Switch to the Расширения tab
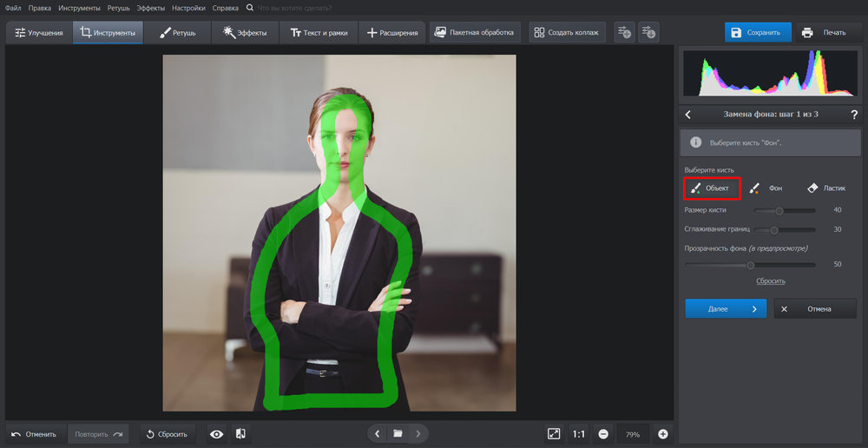Screen dimensions: 868x448 [392, 33]
